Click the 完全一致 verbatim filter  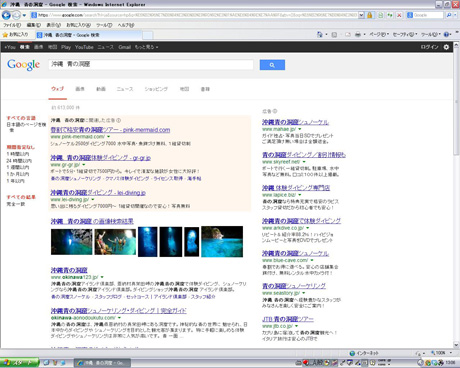tap(16, 204)
